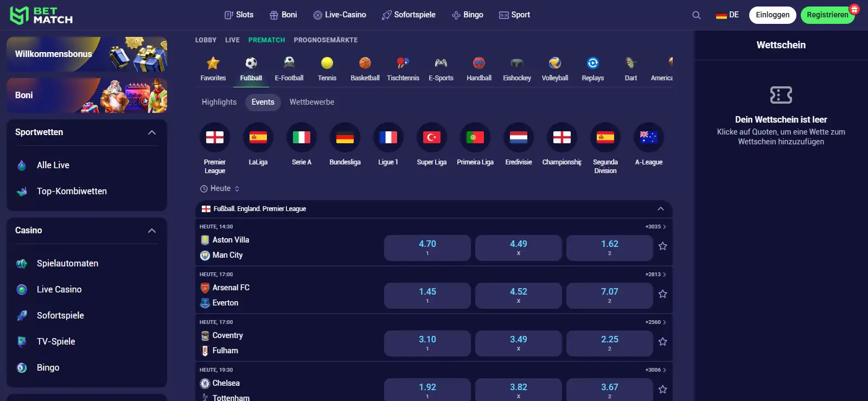Switch to the LIVE tab
This screenshot has width=868, height=401.
pos(232,40)
